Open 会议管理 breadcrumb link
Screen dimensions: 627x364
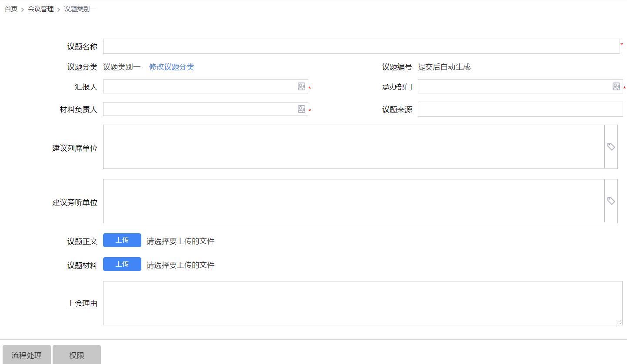41,9
